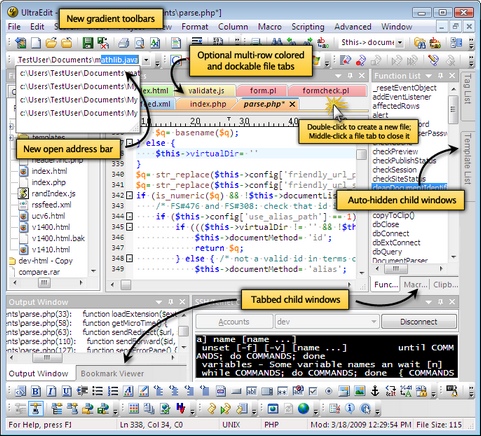
Task: Click the Find binoculars icon
Action: point(276,42)
